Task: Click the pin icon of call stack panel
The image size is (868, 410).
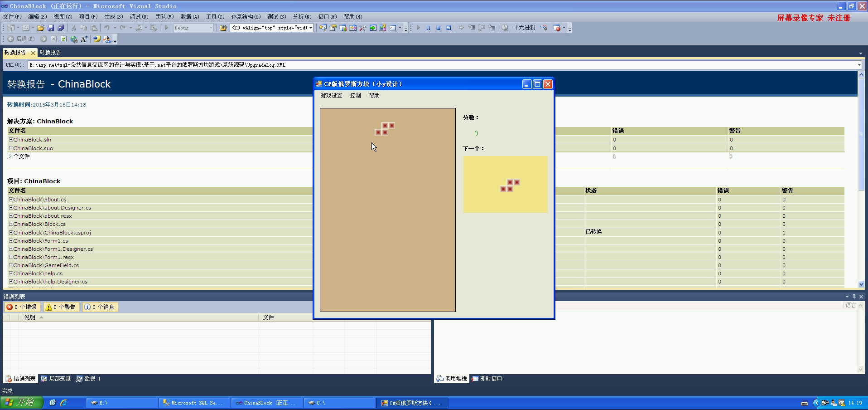Action: [854, 296]
